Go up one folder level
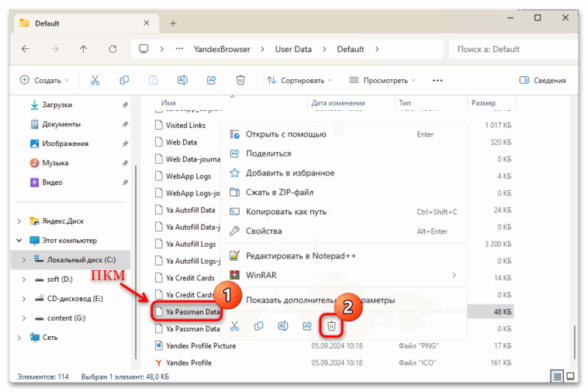This screenshot has width=588, height=392. [x=83, y=49]
